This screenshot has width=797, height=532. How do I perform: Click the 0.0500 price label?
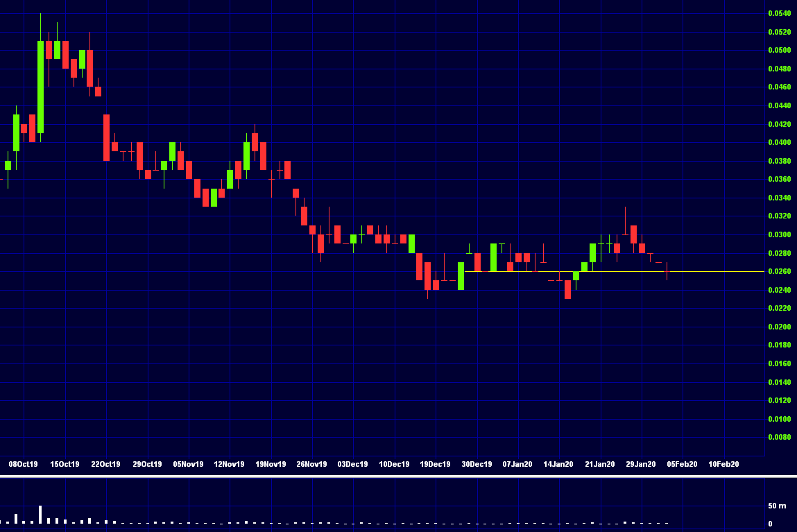click(779, 51)
